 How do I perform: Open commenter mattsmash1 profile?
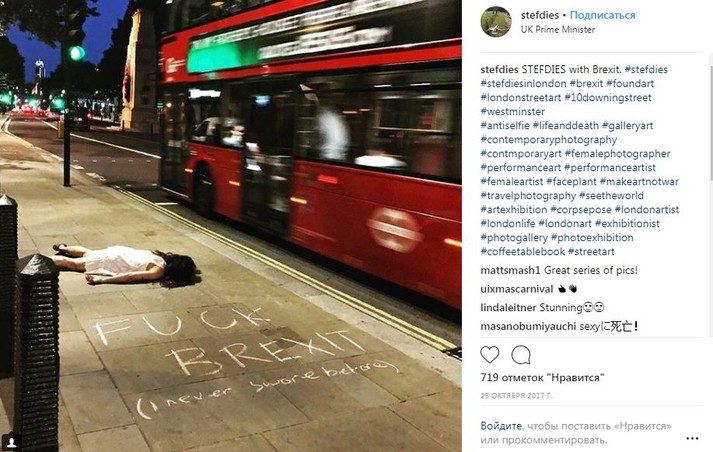tap(510, 271)
